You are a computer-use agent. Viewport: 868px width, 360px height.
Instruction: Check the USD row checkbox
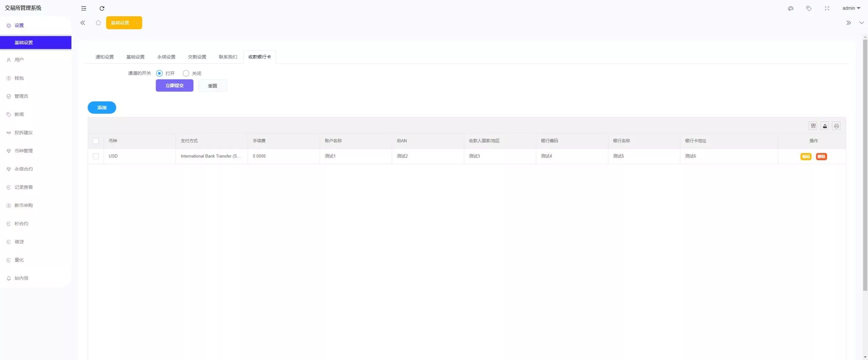point(96,156)
